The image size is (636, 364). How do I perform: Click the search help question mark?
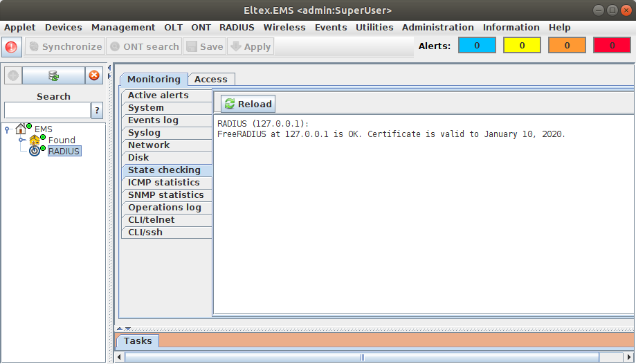(97, 110)
